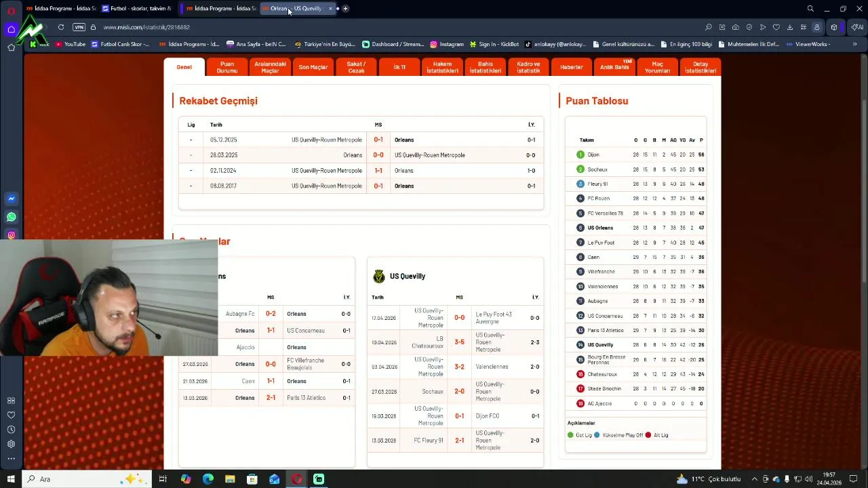This screenshot has height=488, width=868.
Task: Open File Explorer from taskbar
Action: (x=230, y=479)
